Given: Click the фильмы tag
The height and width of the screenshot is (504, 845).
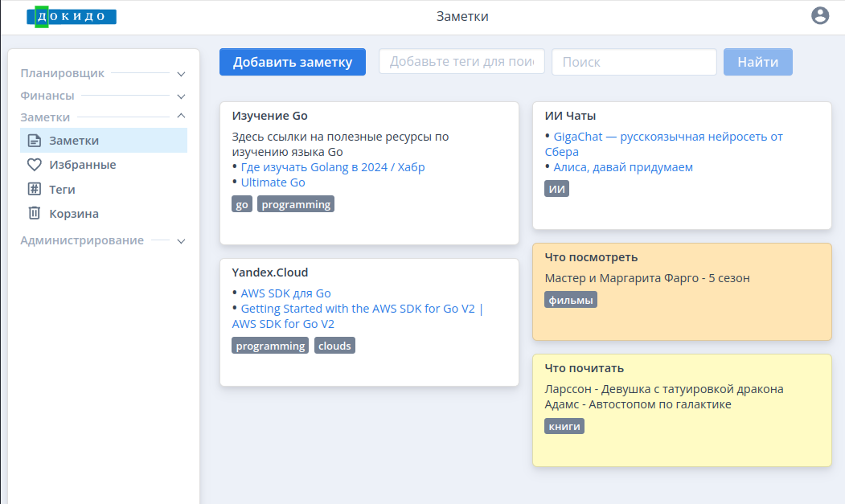Looking at the screenshot, I should click(x=571, y=300).
